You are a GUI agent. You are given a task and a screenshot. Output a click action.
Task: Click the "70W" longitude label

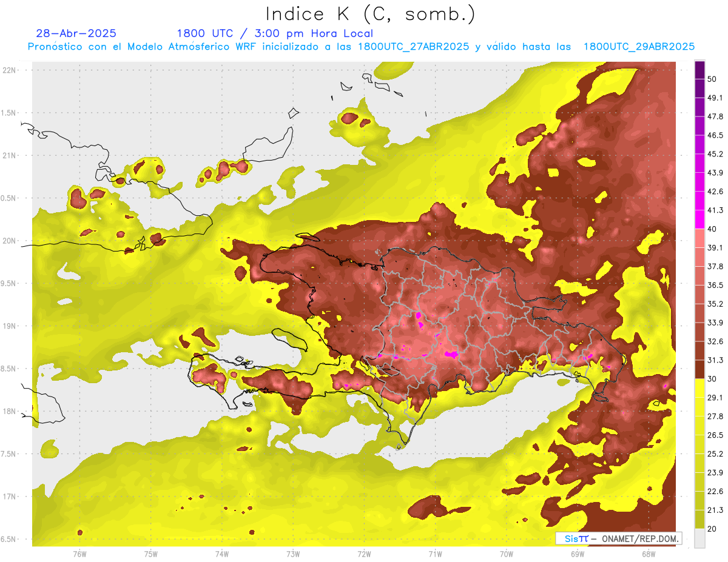[507, 554]
